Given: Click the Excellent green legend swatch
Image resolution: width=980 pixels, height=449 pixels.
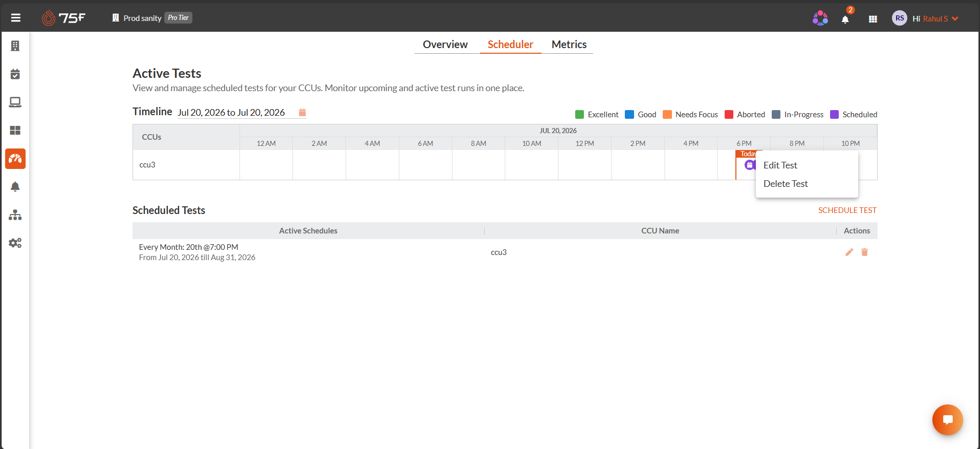Looking at the screenshot, I should (x=579, y=115).
